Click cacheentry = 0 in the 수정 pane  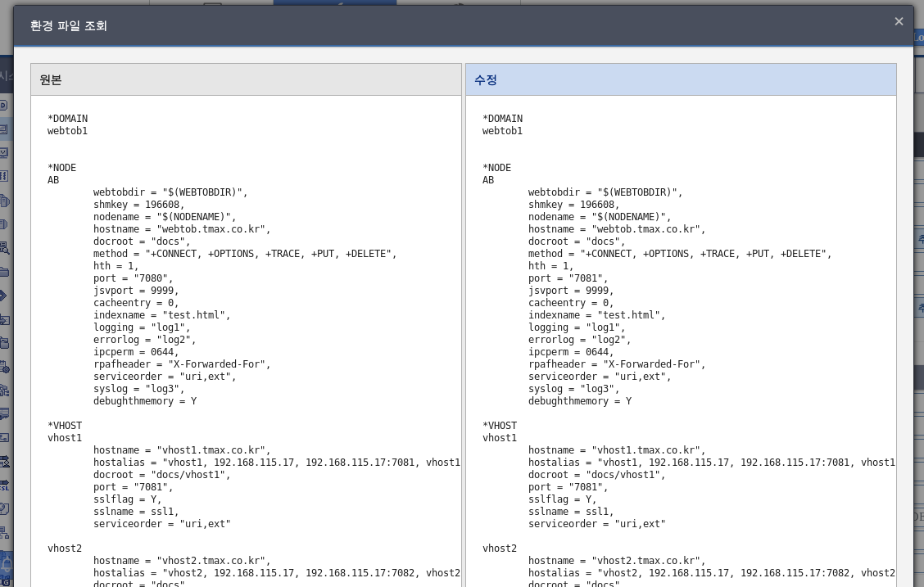570,303
